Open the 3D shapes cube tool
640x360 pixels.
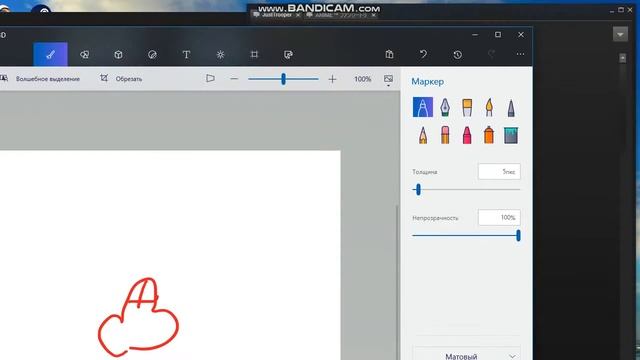[x=118, y=54]
